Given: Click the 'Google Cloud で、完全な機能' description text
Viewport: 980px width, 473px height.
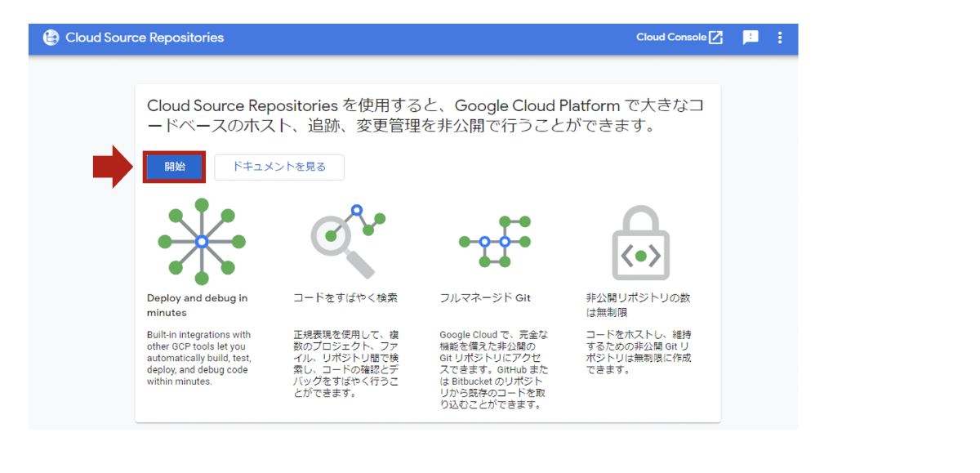Looking at the screenshot, I should tap(494, 369).
